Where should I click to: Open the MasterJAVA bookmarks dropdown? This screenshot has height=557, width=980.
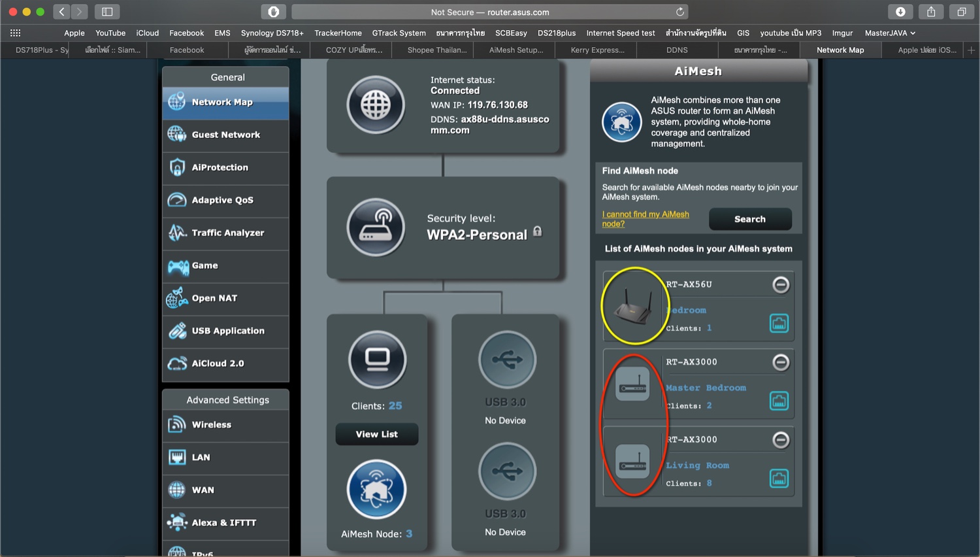(890, 33)
